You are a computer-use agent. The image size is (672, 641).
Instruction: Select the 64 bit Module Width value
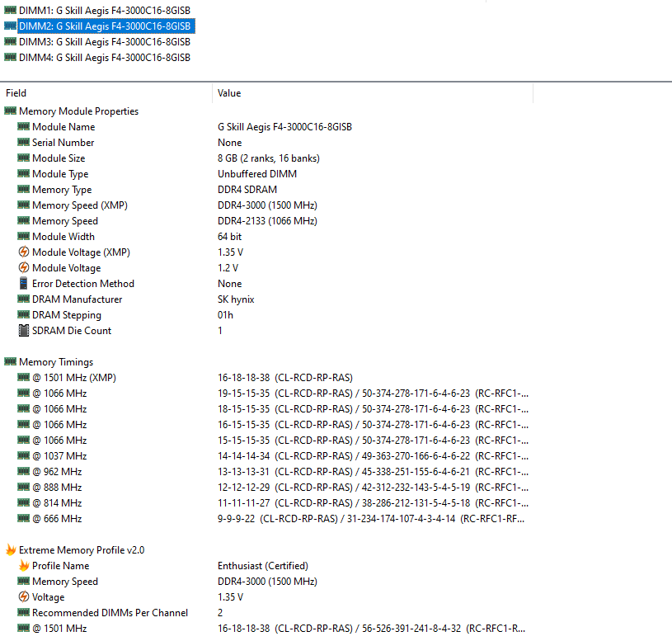pos(229,237)
